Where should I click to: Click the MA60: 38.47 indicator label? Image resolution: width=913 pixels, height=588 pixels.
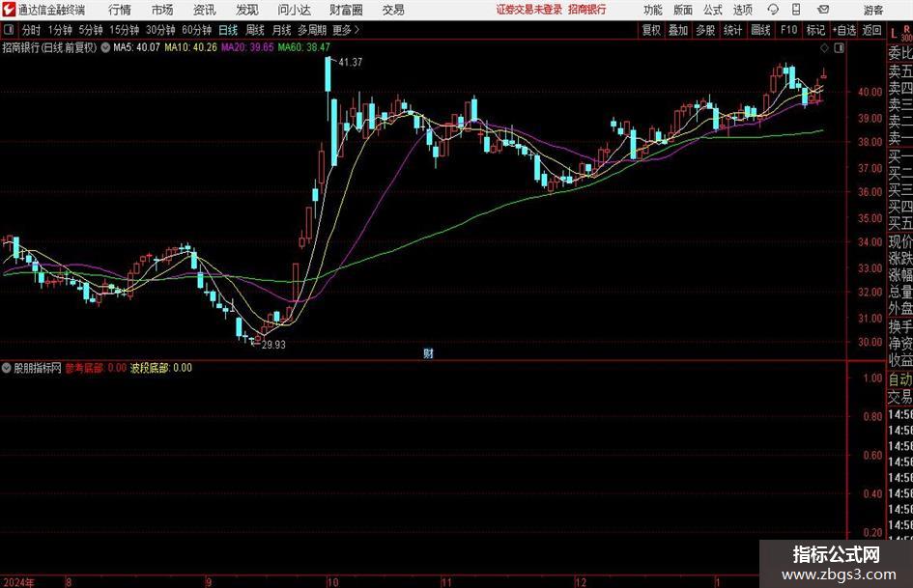304,47
